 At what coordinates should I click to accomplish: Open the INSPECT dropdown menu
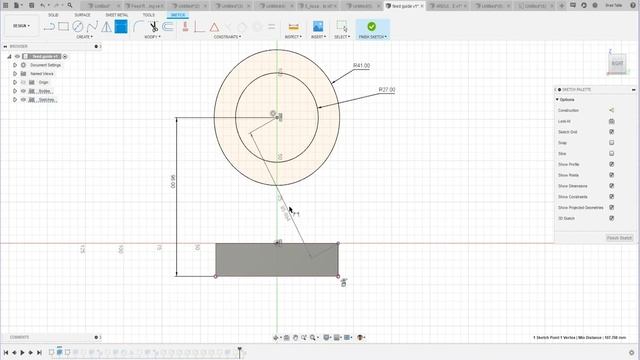(x=293, y=37)
